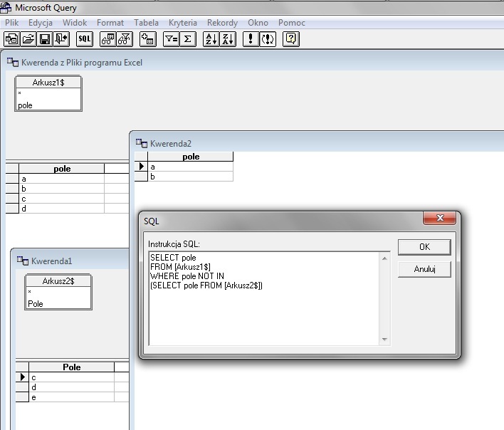
Task: Click SQL textbox scrollbar up arrow
Action: click(x=384, y=258)
